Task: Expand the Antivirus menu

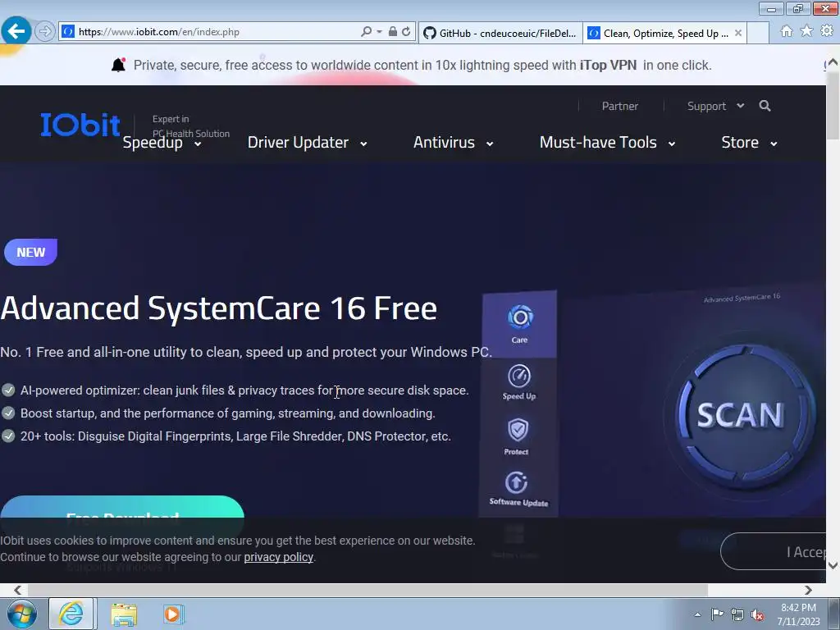Action: coord(453,143)
